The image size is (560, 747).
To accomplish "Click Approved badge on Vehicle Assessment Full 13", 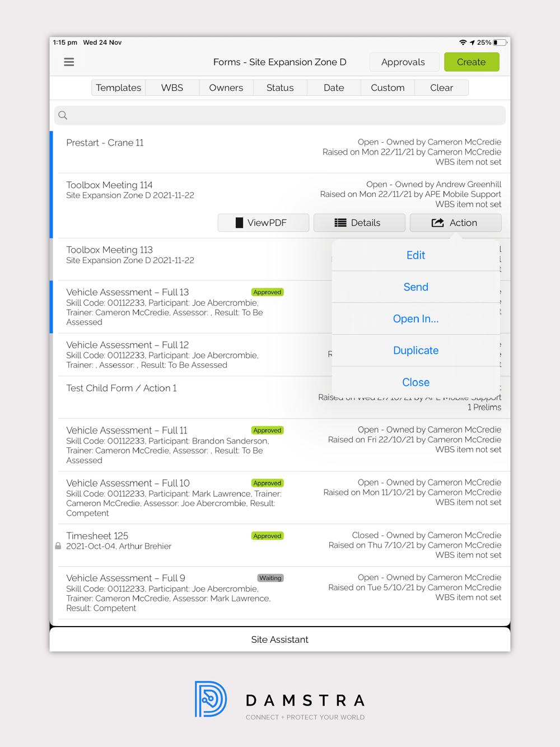I will [267, 292].
